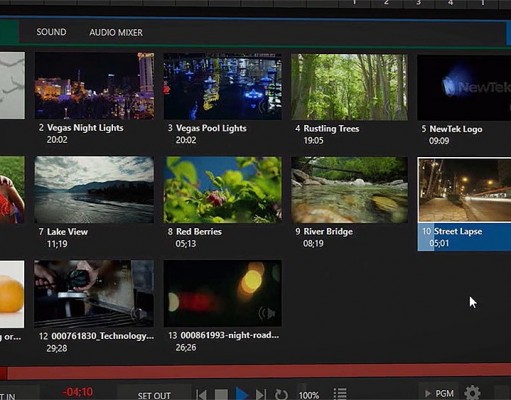Click the audio speaker icon on Rustling Trees thumbnail

(393, 107)
